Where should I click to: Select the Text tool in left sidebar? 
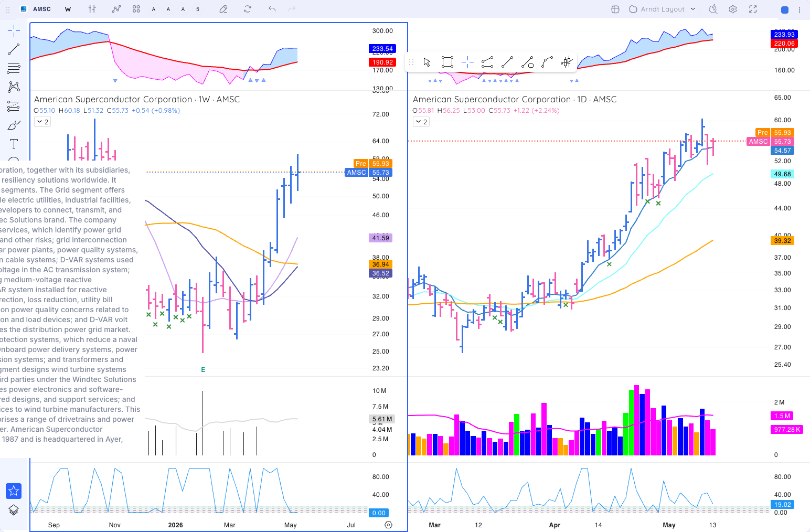click(14, 144)
